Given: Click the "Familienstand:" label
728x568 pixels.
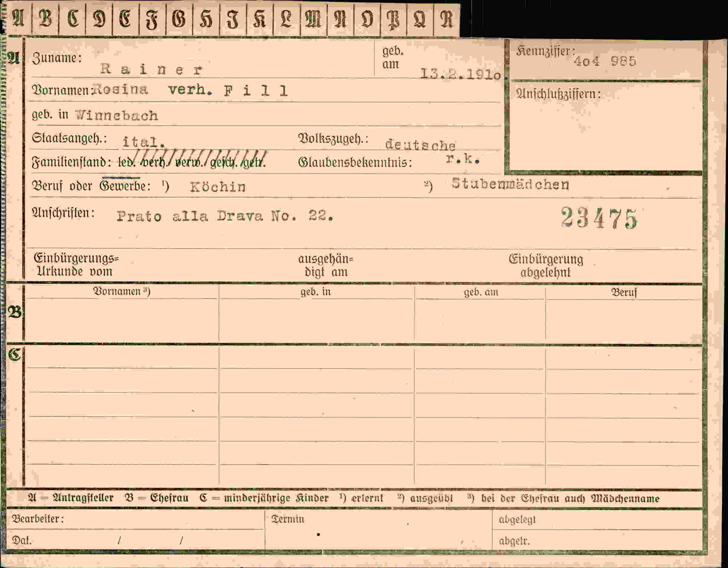Looking at the screenshot, I should (71, 162).
